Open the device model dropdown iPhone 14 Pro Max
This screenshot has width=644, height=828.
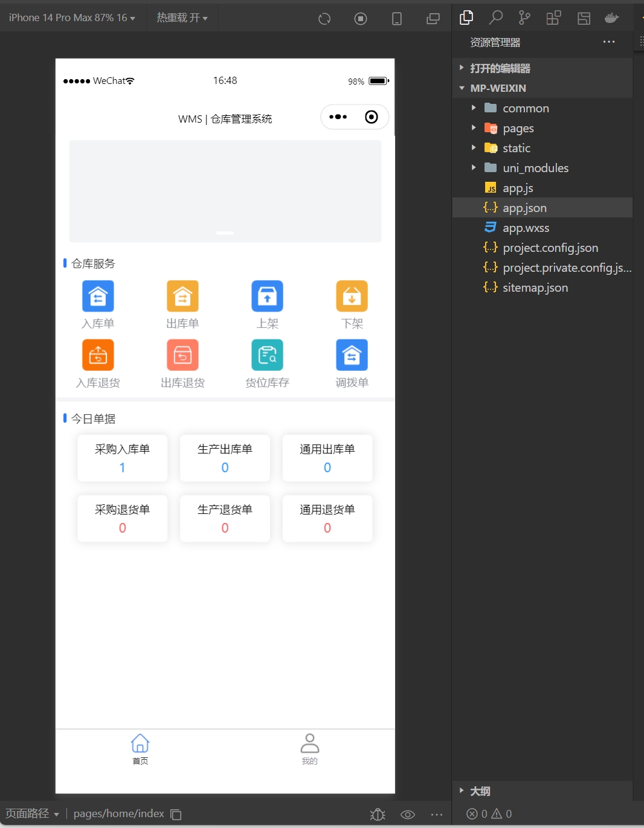point(72,18)
